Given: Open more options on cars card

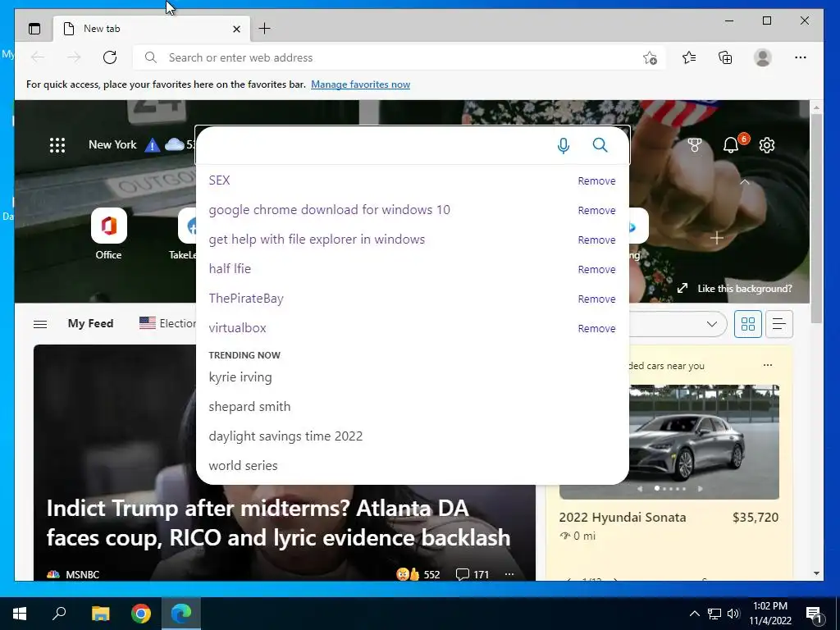Looking at the screenshot, I should [x=768, y=365].
